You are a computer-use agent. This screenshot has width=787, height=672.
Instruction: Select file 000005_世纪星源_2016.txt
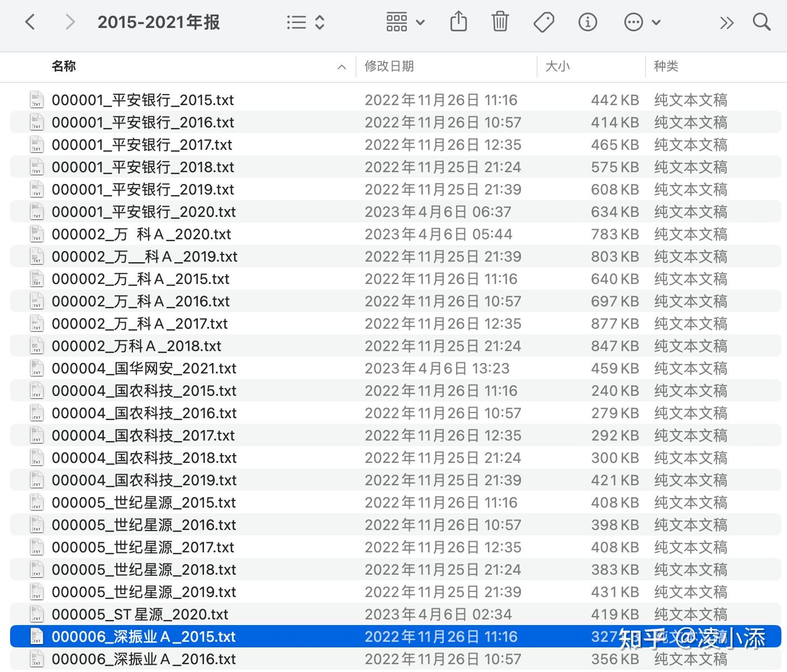pyautogui.click(x=396, y=525)
